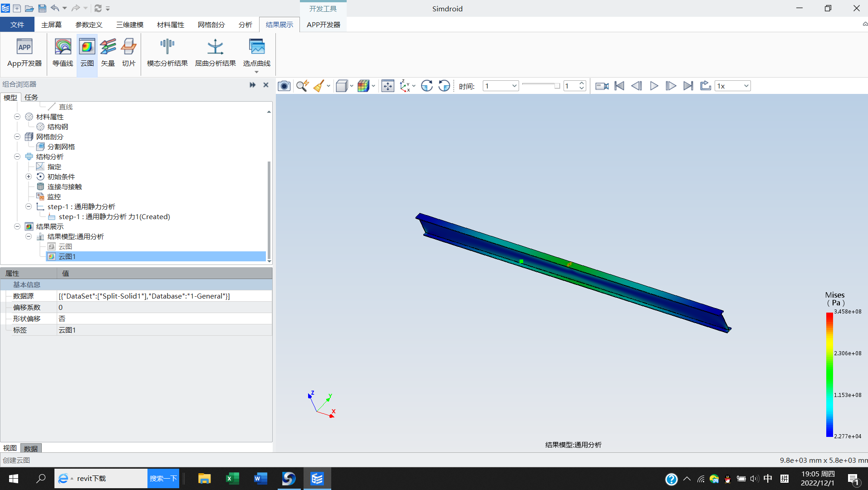
Task: Step forward one frame
Action: pos(671,86)
